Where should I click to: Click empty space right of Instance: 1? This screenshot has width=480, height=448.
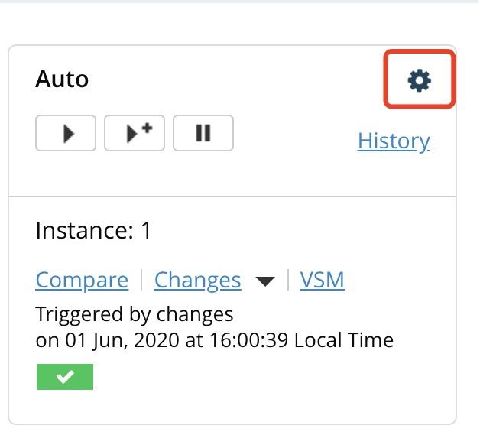[306, 231]
